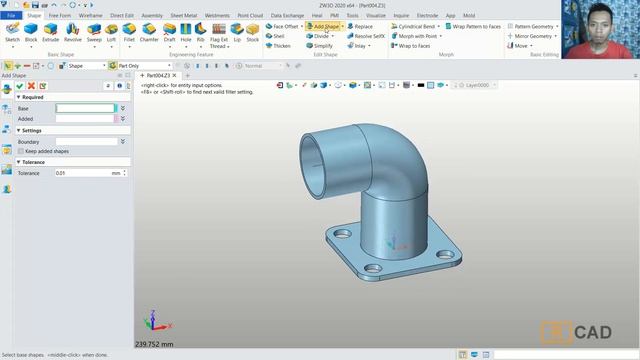Click the Inlay command
Image resolution: width=640 pixels, height=360 pixels.
click(x=356, y=46)
